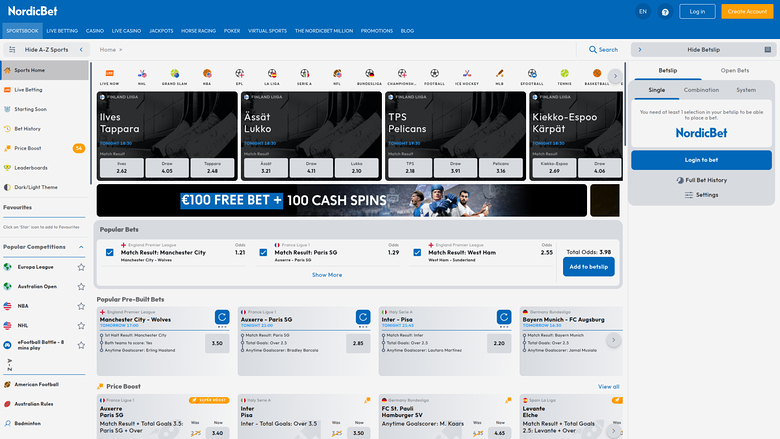The height and width of the screenshot is (439, 780).
Task: Refresh the Auxerre - Paris SG pre-built bet
Action: 363,317
